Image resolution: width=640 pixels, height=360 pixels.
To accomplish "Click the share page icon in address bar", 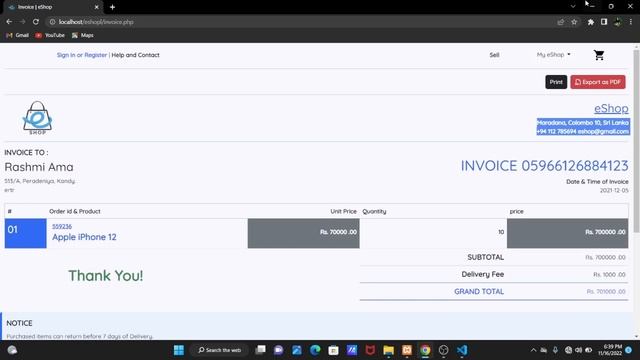I will click(x=560, y=22).
